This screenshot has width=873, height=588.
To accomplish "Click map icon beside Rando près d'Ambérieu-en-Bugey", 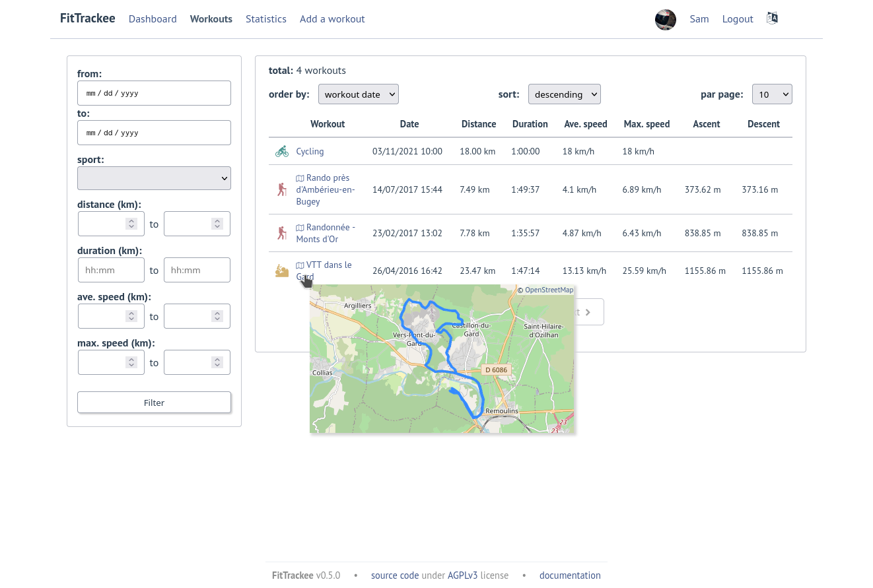I will [300, 178].
